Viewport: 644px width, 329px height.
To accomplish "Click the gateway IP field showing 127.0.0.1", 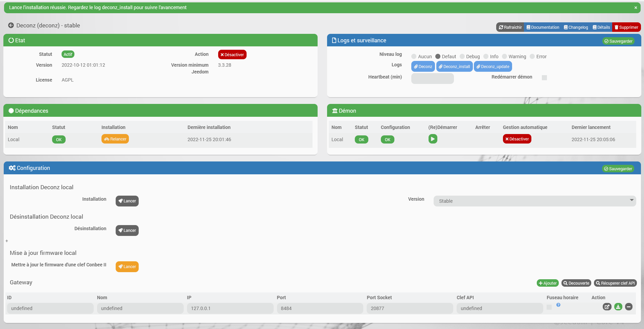I will (x=230, y=308).
